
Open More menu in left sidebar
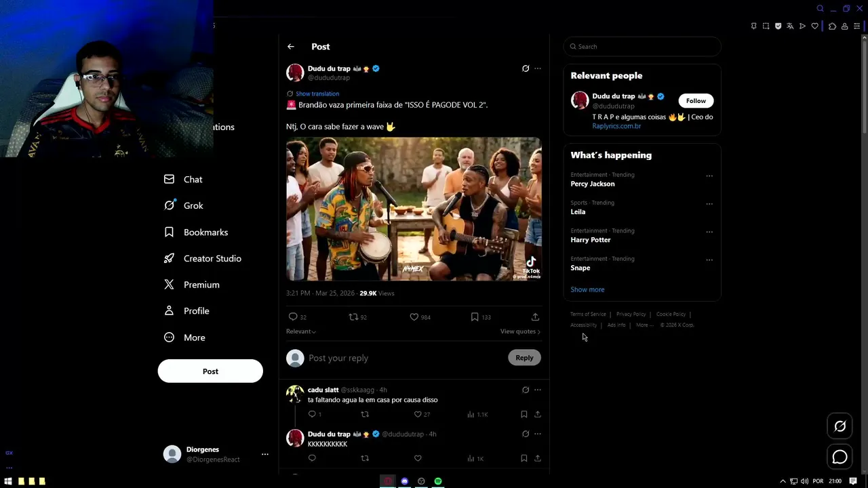point(184,338)
